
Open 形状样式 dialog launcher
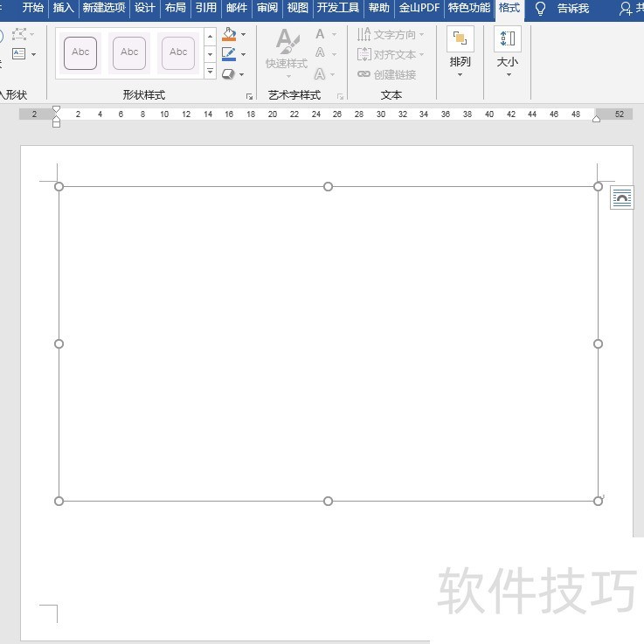pos(249,96)
